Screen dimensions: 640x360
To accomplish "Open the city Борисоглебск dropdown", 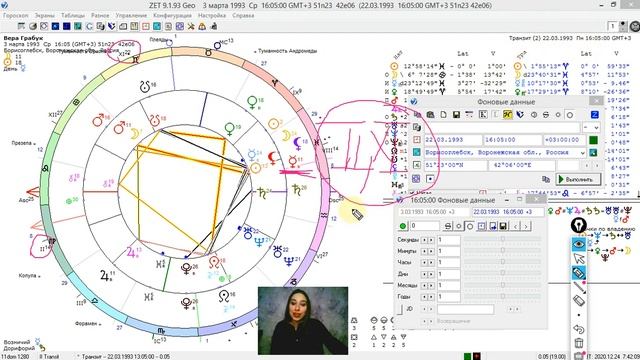I will coord(582,153).
